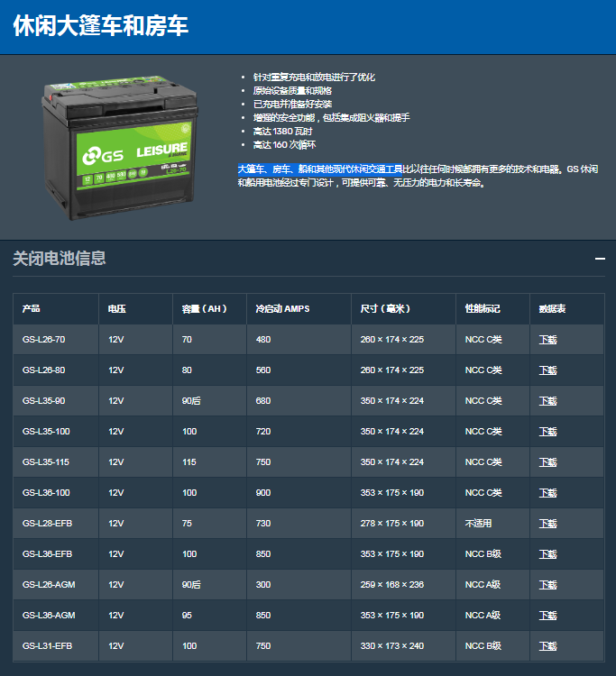
Task: Download datasheet for GS-L36-EFB
Action: coord(547,554)
